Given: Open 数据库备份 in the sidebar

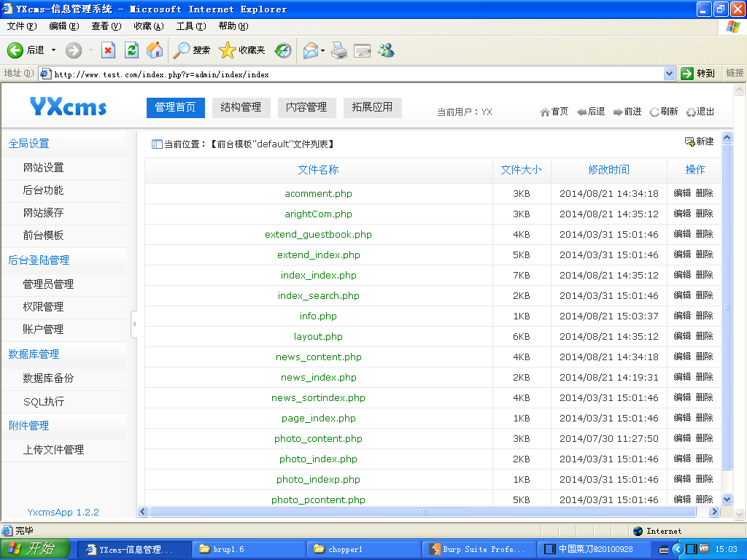Looking at the screenshot, I should point(48,378).
